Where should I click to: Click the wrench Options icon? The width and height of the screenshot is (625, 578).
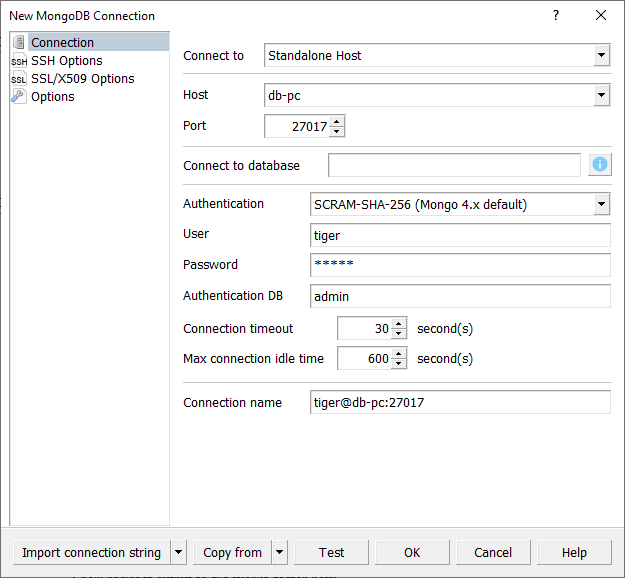click(x=19, y=97)
